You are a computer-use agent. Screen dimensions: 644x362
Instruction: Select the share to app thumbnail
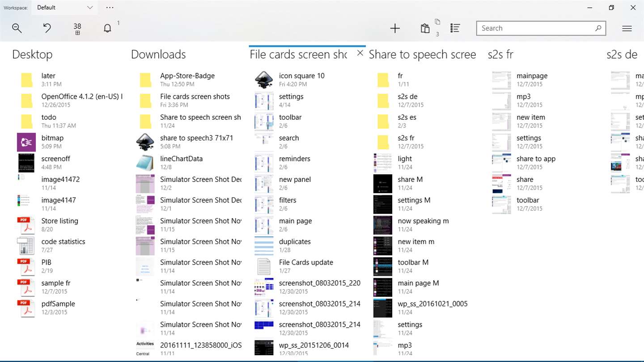(x=501, y=163)
